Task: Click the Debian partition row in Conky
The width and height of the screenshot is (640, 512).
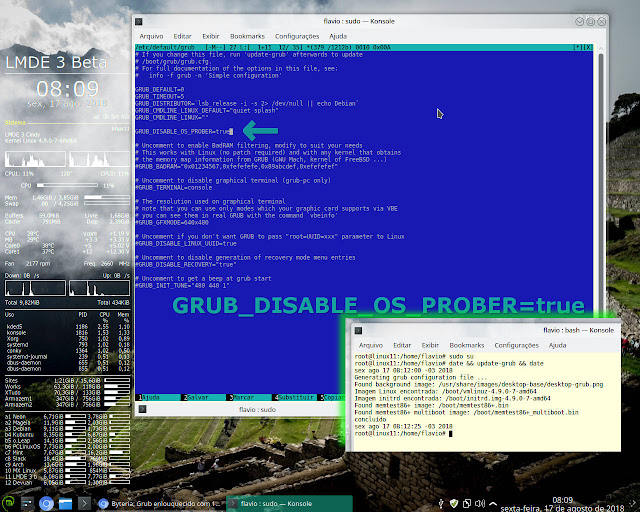Action: [67, 429]
